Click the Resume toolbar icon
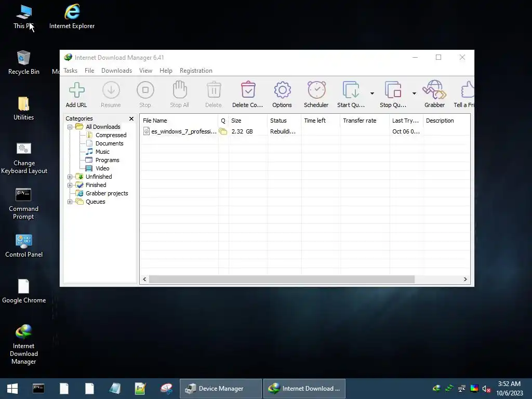 [111, 90]
